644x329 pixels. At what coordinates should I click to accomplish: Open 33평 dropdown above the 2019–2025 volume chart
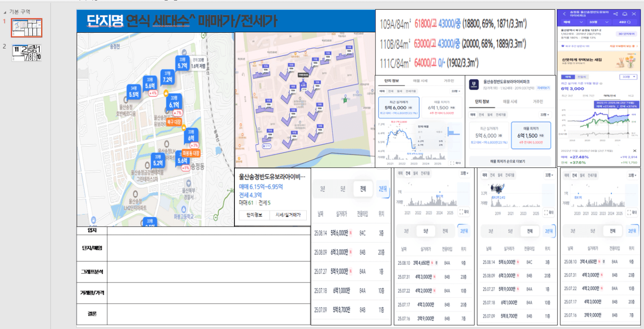(549, 175)
